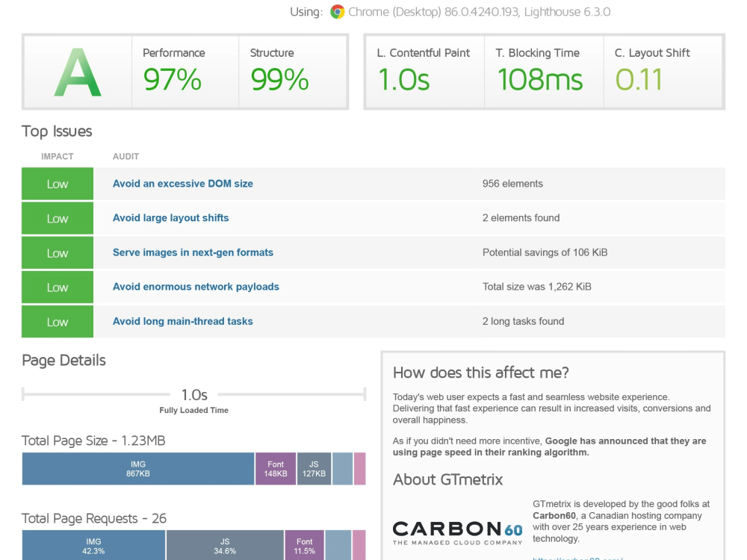This screenshot has width=747, height=560.
Task: Click 'Total Page Size - 1.23MB' heading
Action: point(93,441)
